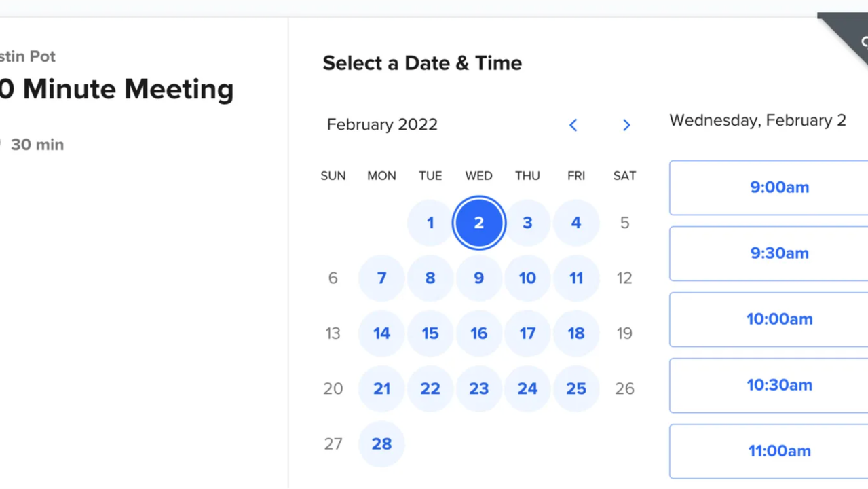The height and width of the screenshot is (489, 868).
Task: Select Monday February 28
Action: (381, 443)
